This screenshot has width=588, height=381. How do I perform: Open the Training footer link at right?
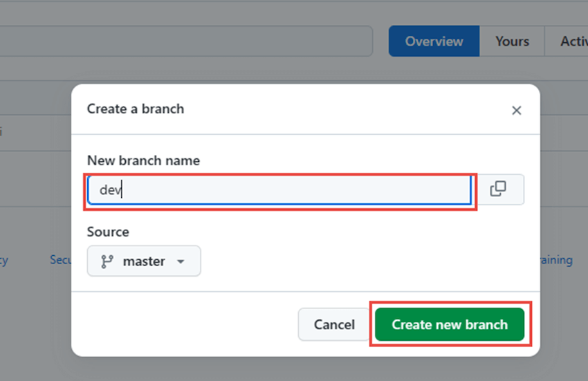coord(556,260)
